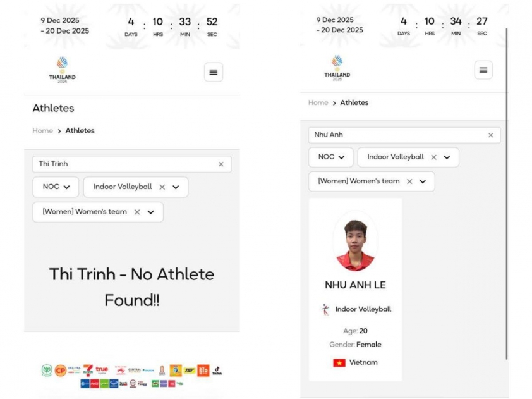Open Nhu Anh Le athlete photo
Viewport: 532px width, 399px height.
(355, 244)
